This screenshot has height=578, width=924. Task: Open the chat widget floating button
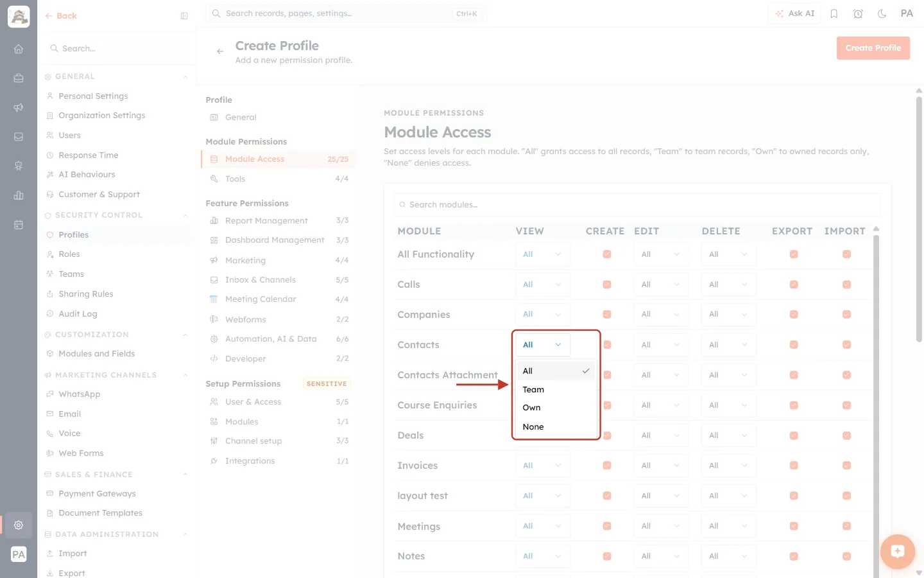tap(897, 551)
